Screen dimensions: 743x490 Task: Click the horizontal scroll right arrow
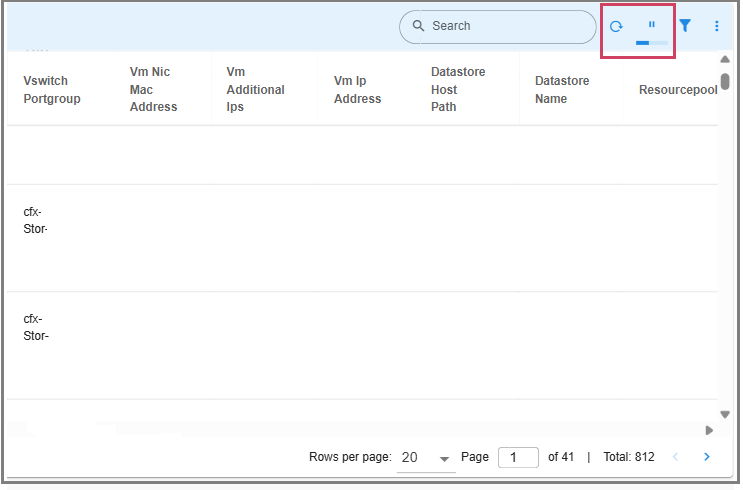pos(710,431)
